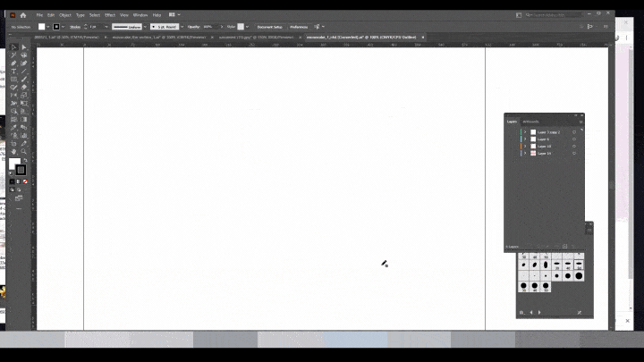This screenshot has width=644, height=362.
Task: Open the Object menu
Action: (65, 15)
